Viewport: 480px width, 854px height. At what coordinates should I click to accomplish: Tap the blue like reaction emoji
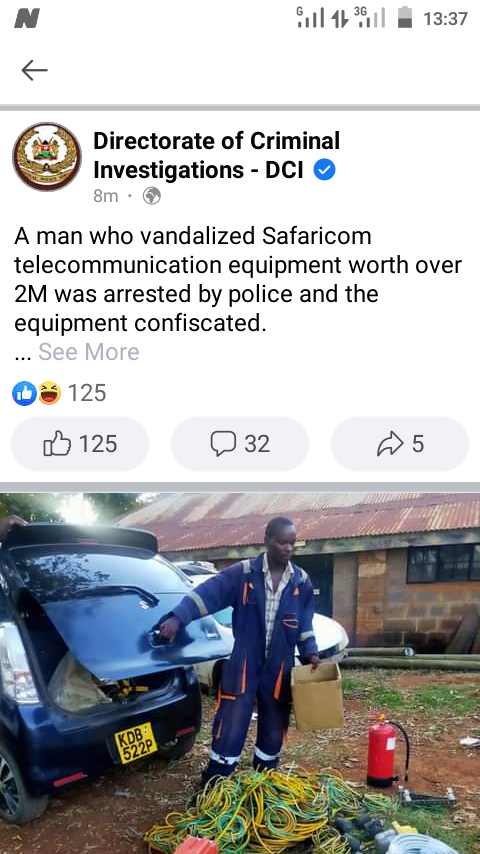(x=25, y=393)
